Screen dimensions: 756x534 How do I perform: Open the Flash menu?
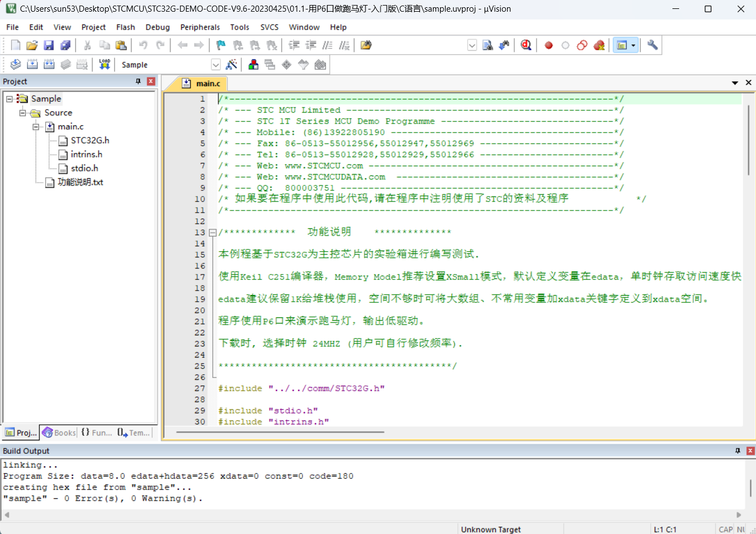(x=125, y=27)
